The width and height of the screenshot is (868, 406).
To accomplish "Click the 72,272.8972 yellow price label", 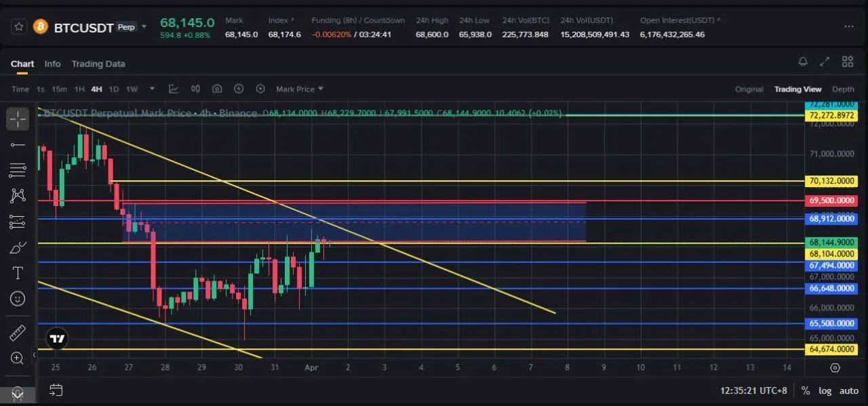I will click(831, 116).
